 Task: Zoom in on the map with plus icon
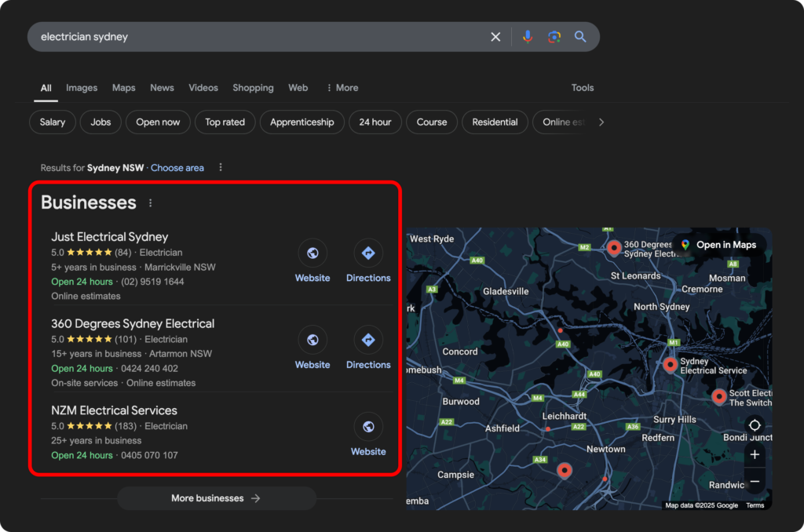[755, 454]
